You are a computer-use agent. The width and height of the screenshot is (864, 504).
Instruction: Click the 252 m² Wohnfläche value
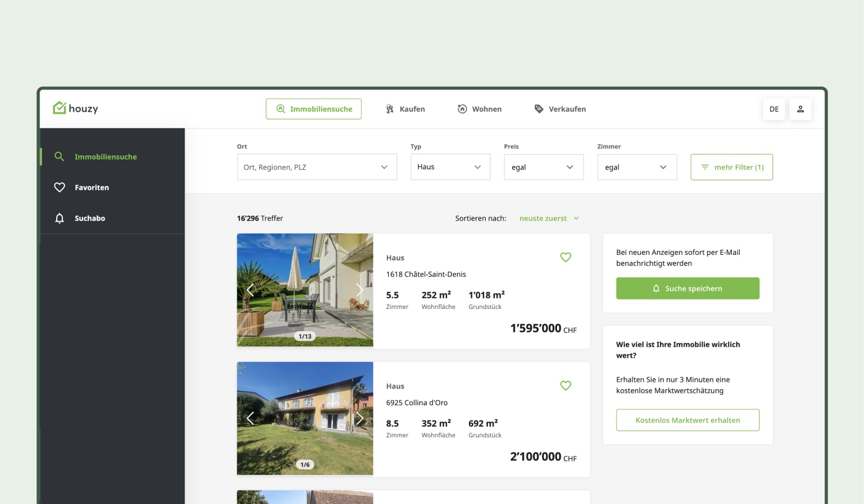click(x=436, y=295)
